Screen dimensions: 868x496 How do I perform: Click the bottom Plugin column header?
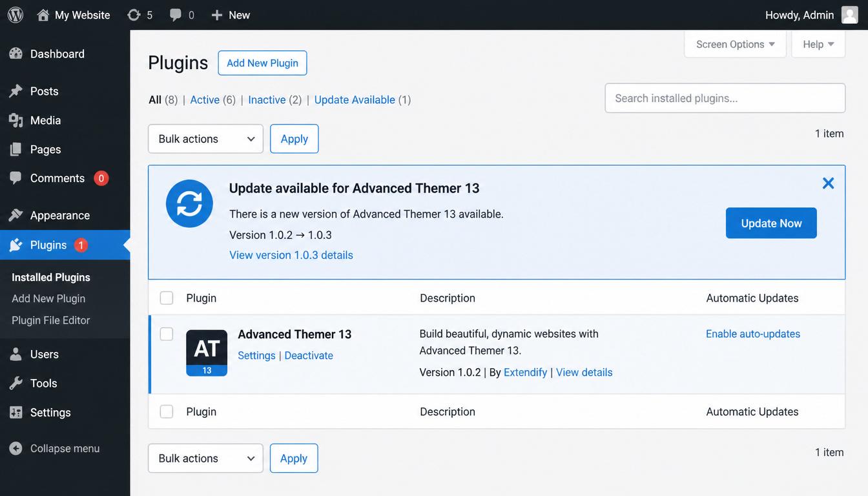(x=201, y=411)
